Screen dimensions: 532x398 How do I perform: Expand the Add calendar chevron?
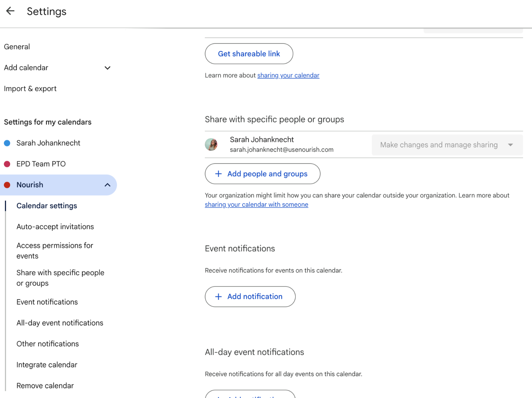pyautogui.click(x=107, y=68)
